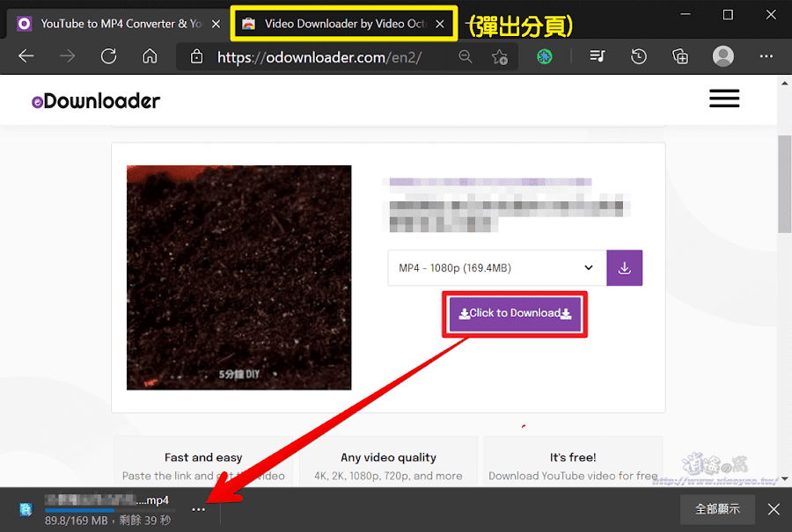The width and height of the screenshot is (792, 532).
Task: Click the It's free! heading
Action: tap(573, 457)
